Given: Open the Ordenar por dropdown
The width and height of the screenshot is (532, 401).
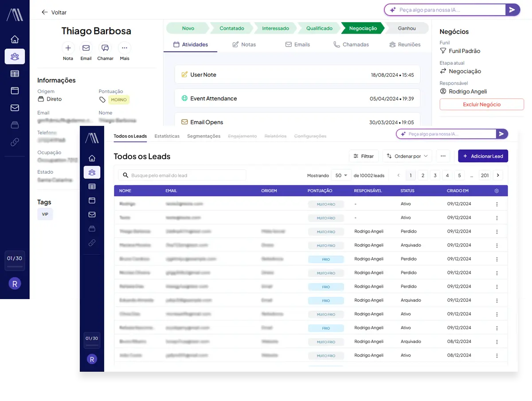Looking at the screenshot, I should click(407, 156).
